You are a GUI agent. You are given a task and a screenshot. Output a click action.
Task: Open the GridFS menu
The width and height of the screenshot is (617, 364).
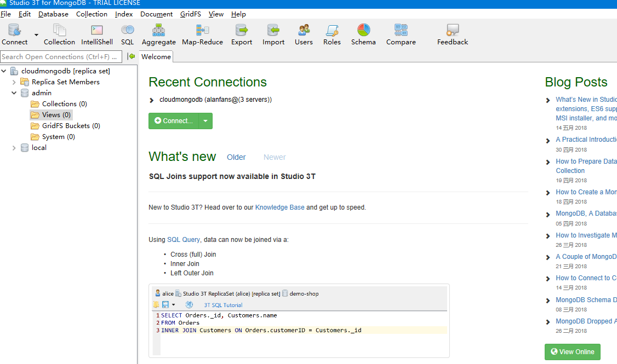click(x=190, y=14)
